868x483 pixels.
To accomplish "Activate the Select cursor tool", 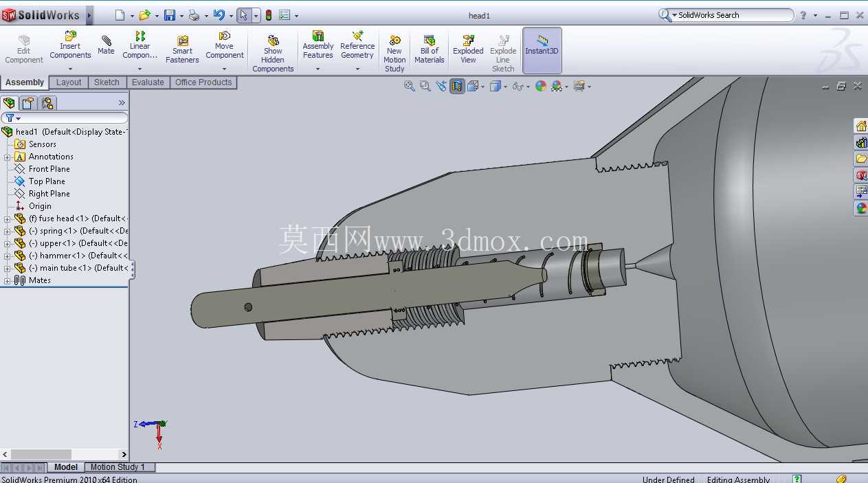I will pyautogui.click(x=244, y=15).
